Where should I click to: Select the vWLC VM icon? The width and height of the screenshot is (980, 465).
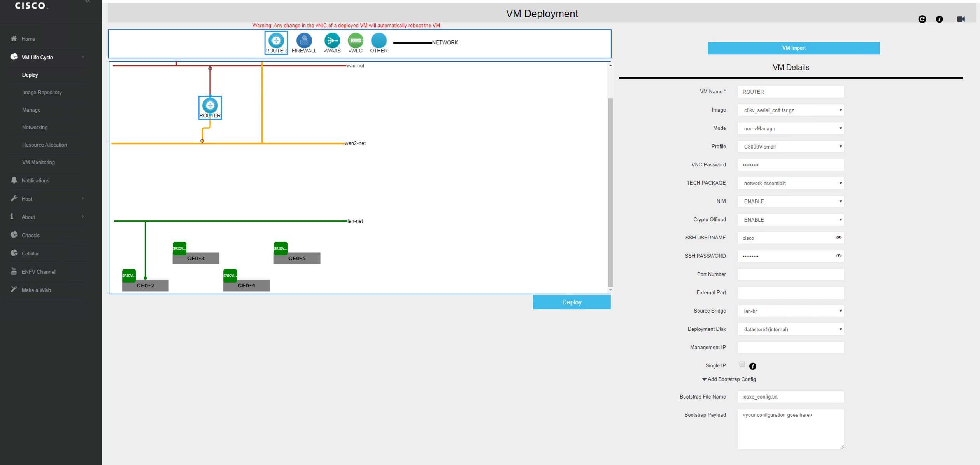pos(355,41)
